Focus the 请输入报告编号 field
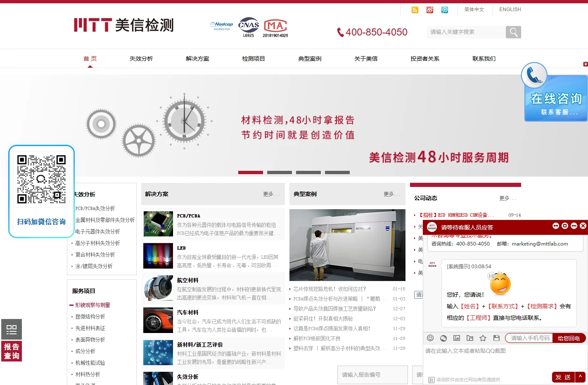The width and height of the screenshot is (588, 385). pyautogui.click(x=372, y=375)
